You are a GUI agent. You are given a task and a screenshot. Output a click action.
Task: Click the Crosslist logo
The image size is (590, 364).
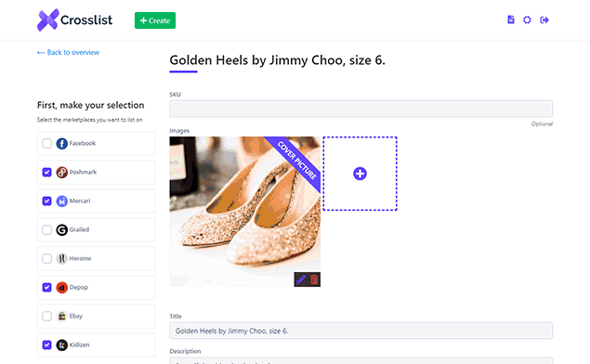point(74,19)
